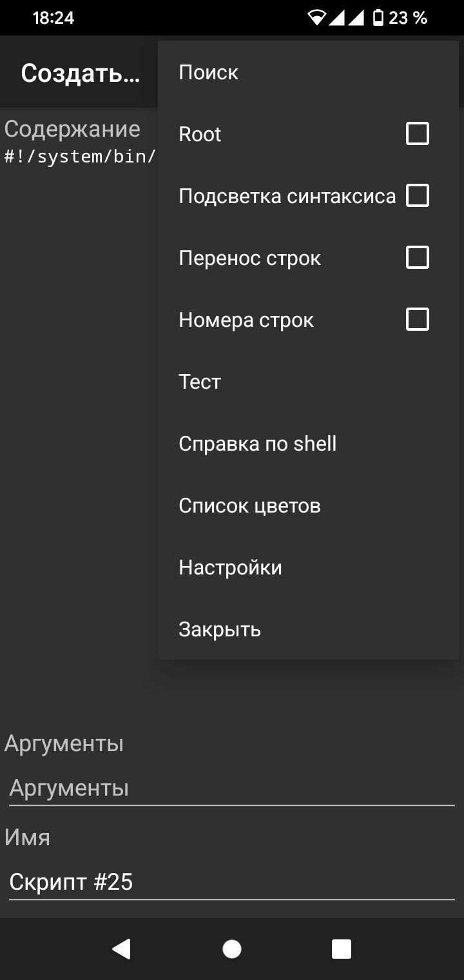Image resolution: width=464 pixels, height=980 pixels.
Task: Tap the Android back navigation button
Action: 121,949
